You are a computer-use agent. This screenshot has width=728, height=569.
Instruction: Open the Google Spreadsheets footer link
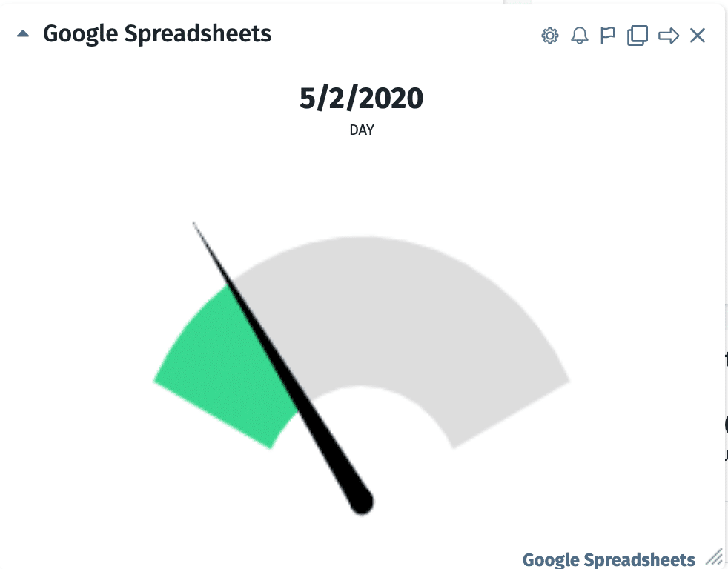click(x=609, y=559)
